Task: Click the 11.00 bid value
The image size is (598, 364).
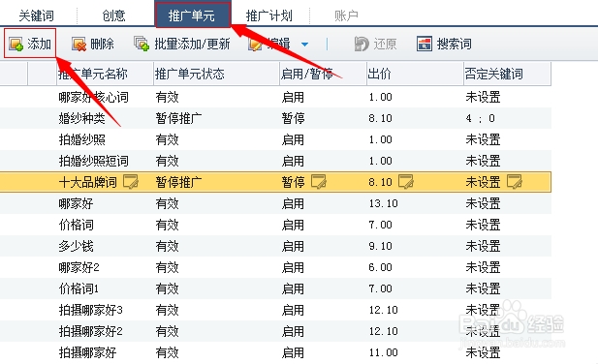Action: pyautogui.click(x=383, y=352)
